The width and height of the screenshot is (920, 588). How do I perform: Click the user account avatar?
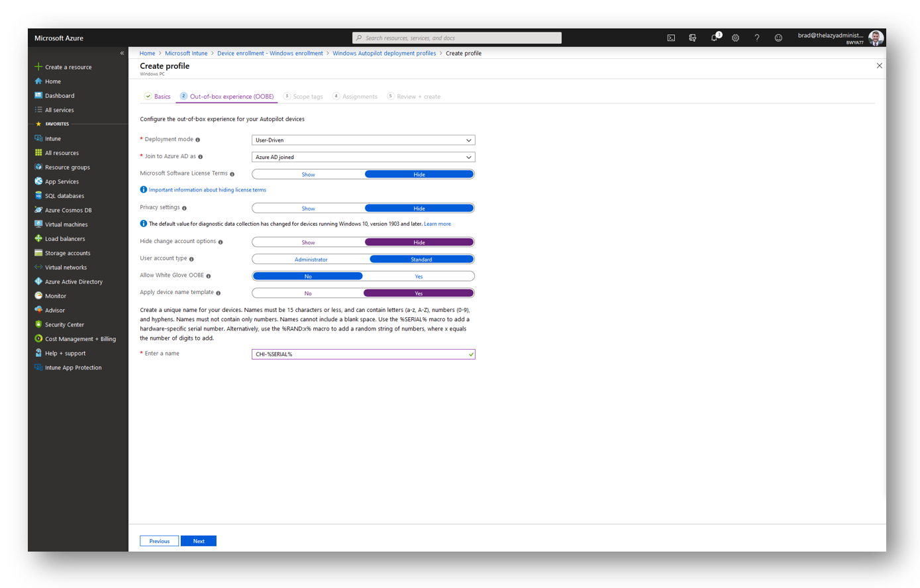click(x=876, y=38)
